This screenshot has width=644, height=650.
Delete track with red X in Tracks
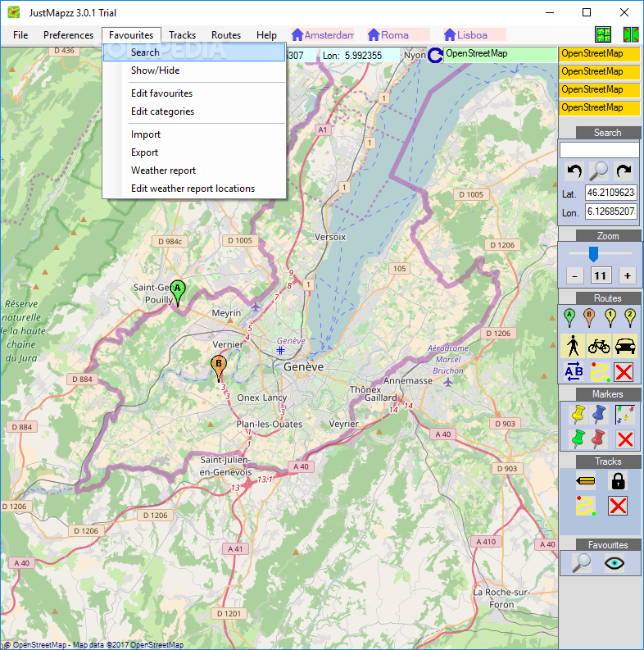click(x=618, y=506)
